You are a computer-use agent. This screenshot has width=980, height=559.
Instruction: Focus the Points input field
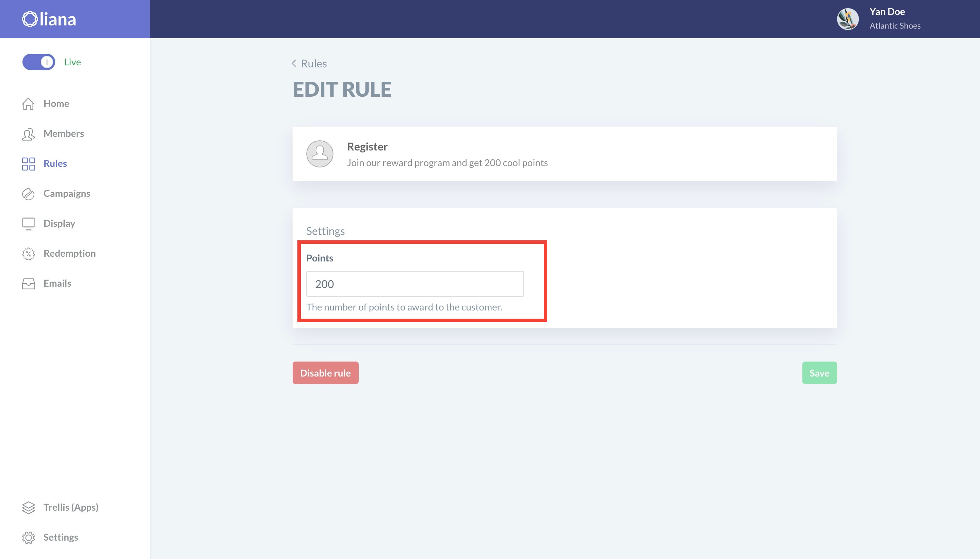pos(415,284)
